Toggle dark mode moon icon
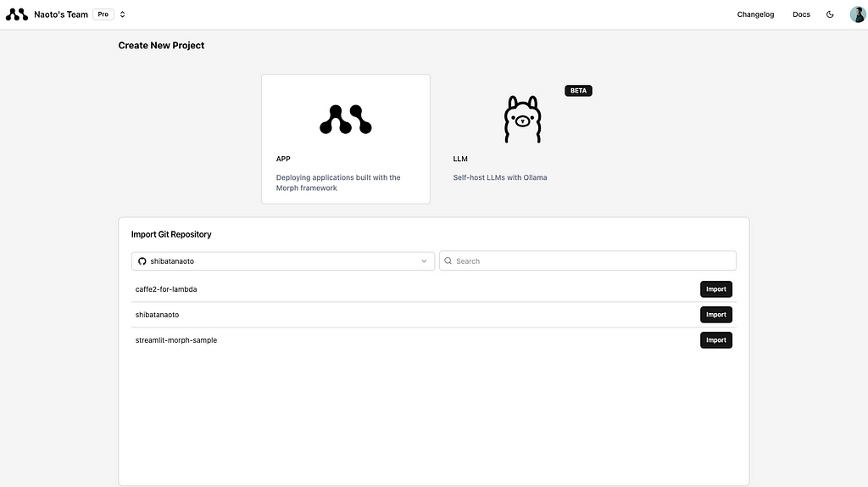The height and width of the screenshot is (487, 868). pos(830,14)
